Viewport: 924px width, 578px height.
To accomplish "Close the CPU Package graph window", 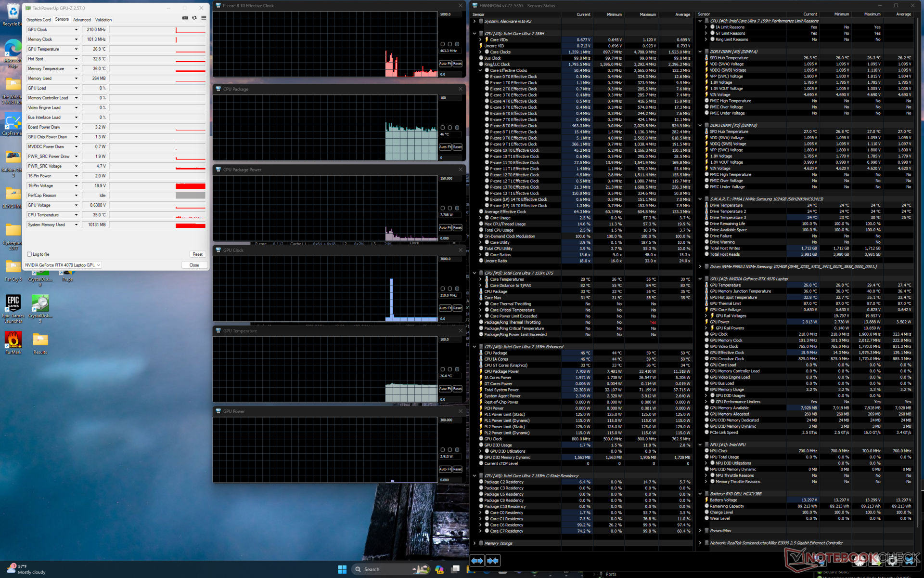I will (460, 89).
